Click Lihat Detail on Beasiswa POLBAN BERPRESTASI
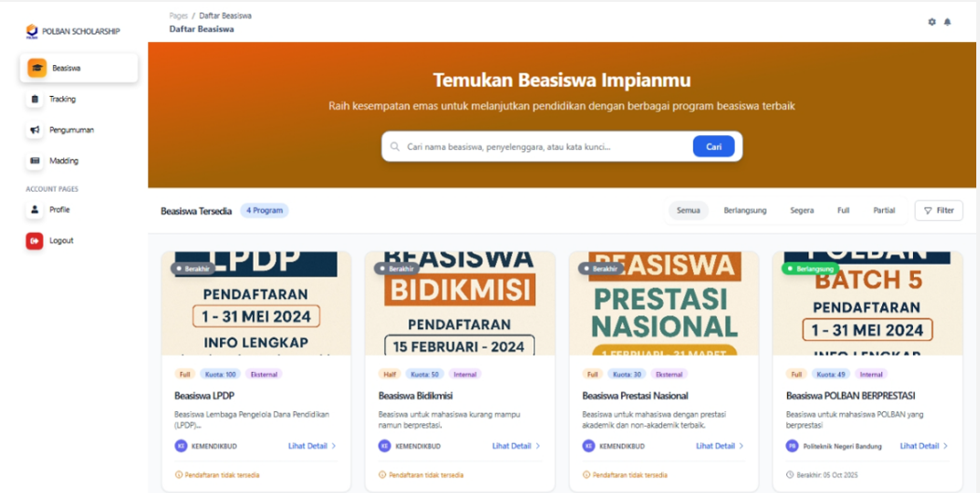Viewport: 980px width, 493px height. [x=924, y=446]
